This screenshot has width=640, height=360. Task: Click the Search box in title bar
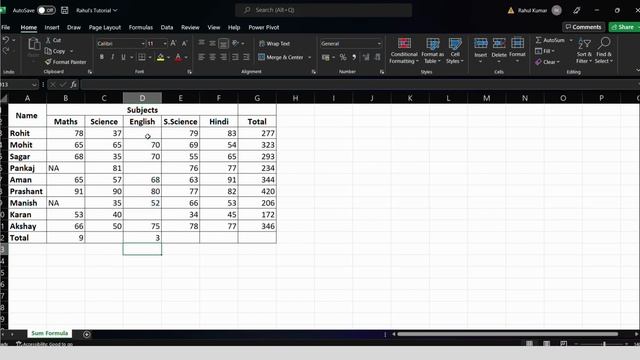pos(323,10)
